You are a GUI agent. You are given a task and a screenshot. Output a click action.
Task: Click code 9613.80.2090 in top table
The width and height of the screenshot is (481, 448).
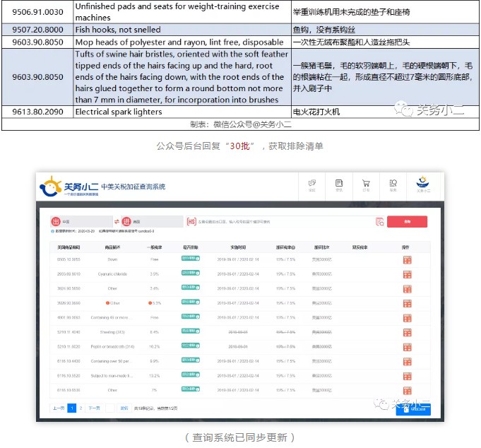tap(37, 112)
